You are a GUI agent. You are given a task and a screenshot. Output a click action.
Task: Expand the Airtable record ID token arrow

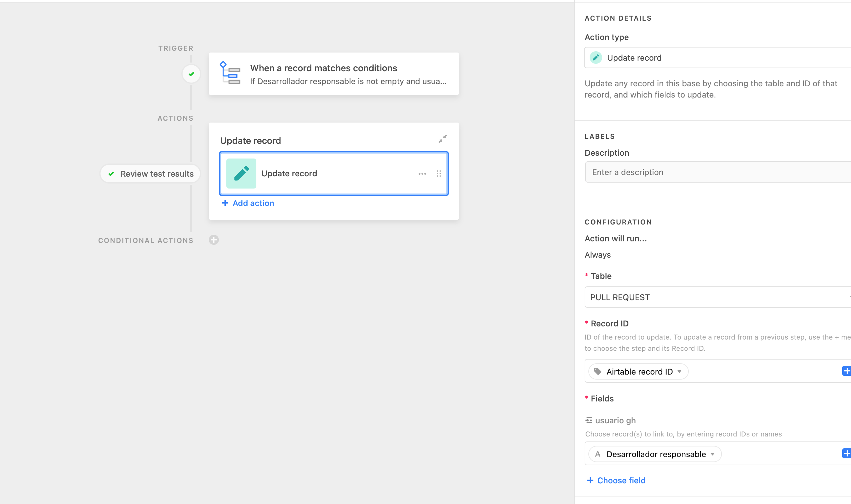point(679,371)
